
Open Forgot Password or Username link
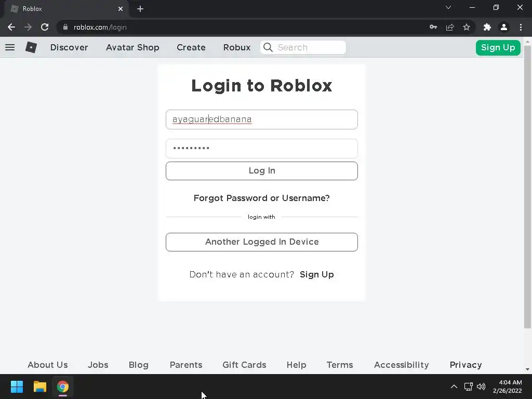coord(262,198)
